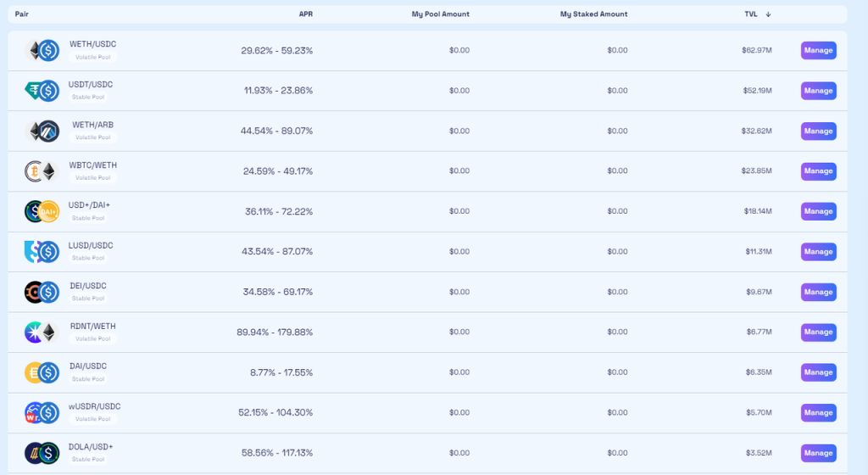868x475 pixels.
Task: Sort pools by TVL arrow
Action: [768, 14]
